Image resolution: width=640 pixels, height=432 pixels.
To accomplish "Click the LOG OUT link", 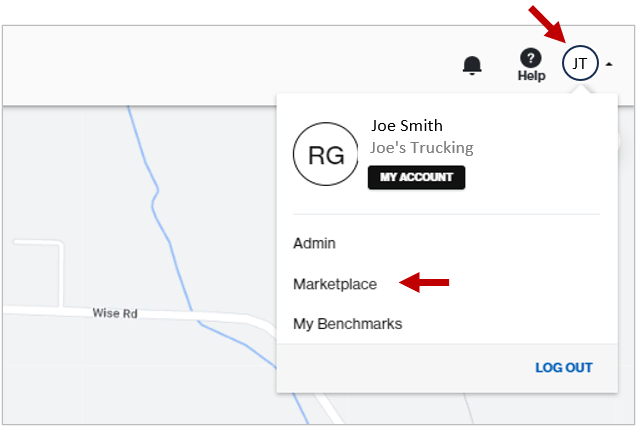I will tap(564, 368).
